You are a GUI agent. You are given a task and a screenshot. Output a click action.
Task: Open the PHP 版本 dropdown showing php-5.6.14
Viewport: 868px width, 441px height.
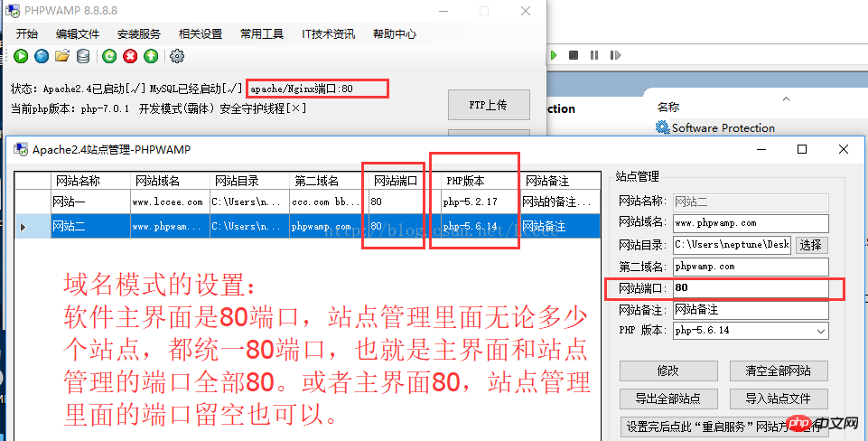(751, 331)
